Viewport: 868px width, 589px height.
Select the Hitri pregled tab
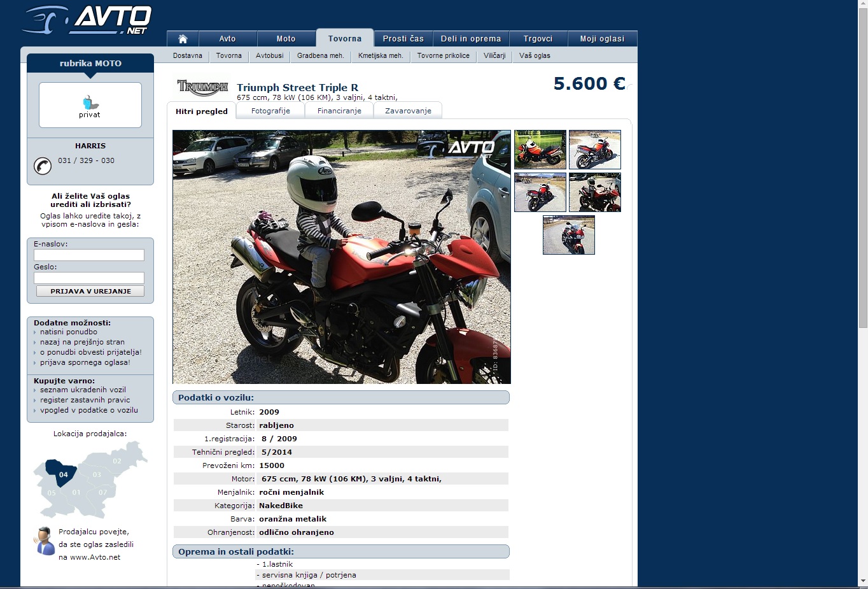pos(202,111)
